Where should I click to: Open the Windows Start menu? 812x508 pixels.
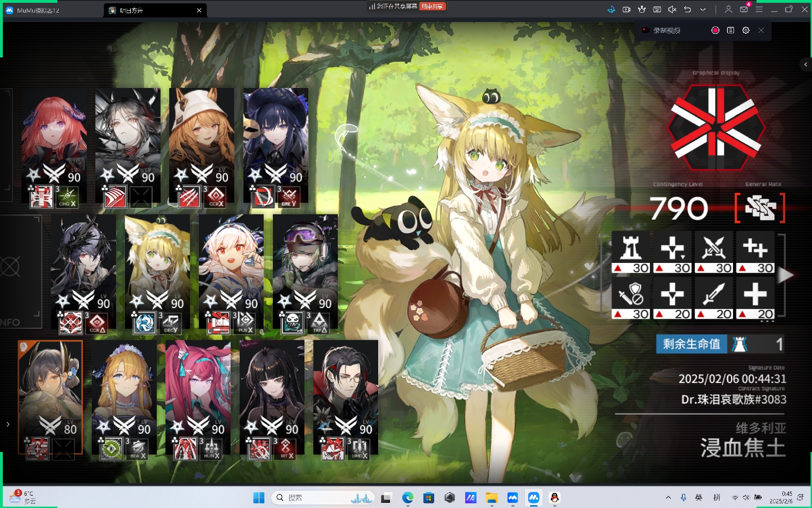tap(259, 498)
